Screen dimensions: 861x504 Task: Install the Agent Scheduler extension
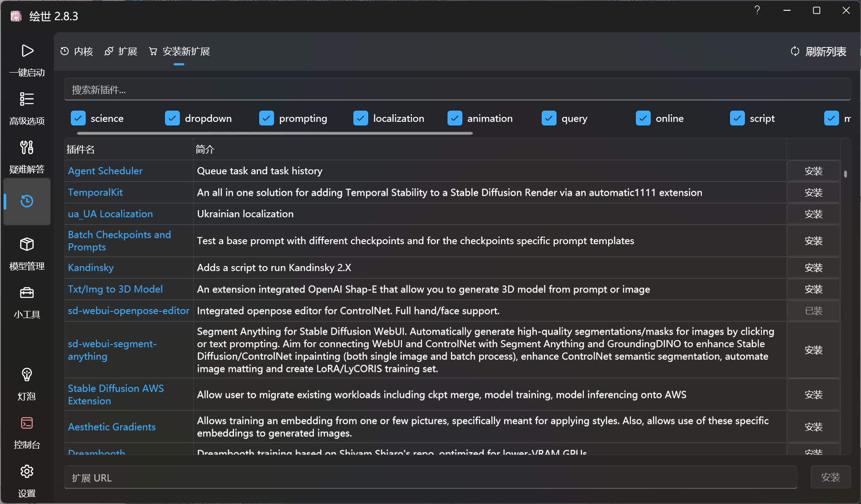click(x=813, y=171)
